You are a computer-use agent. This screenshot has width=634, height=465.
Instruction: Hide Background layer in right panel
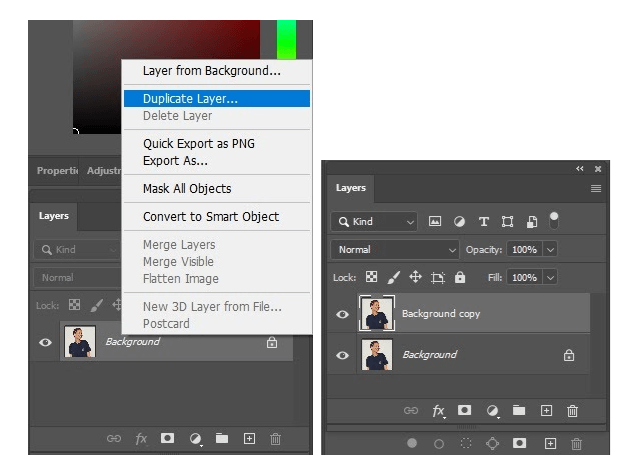tap(342, 355)
